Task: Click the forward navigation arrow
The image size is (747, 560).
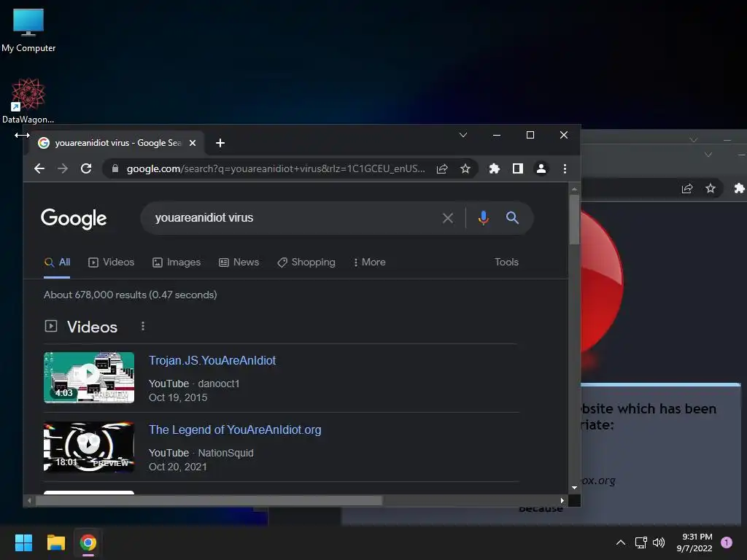Action: point(63,168)
